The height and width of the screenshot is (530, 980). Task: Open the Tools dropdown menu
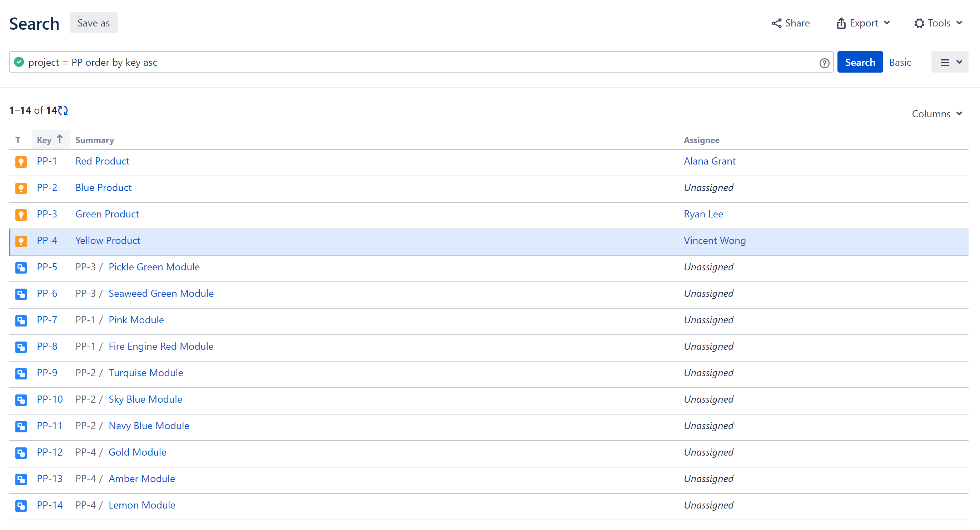[938, 23]
